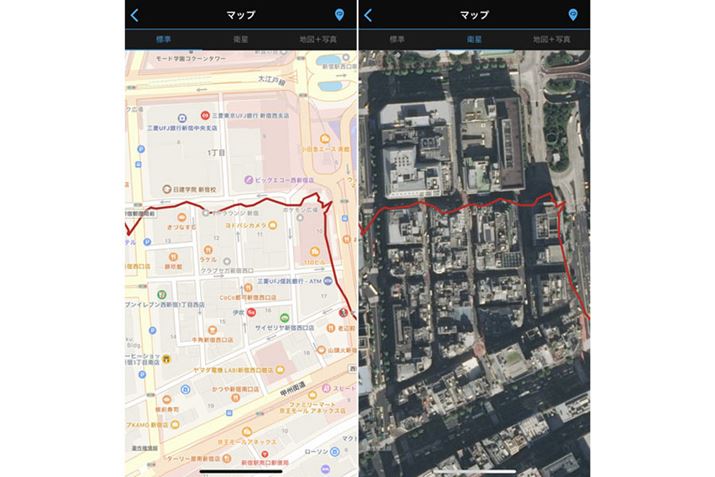
Task: Select 標準 tab on left screen
Action: pyautogui.click(x=164, y=39)
